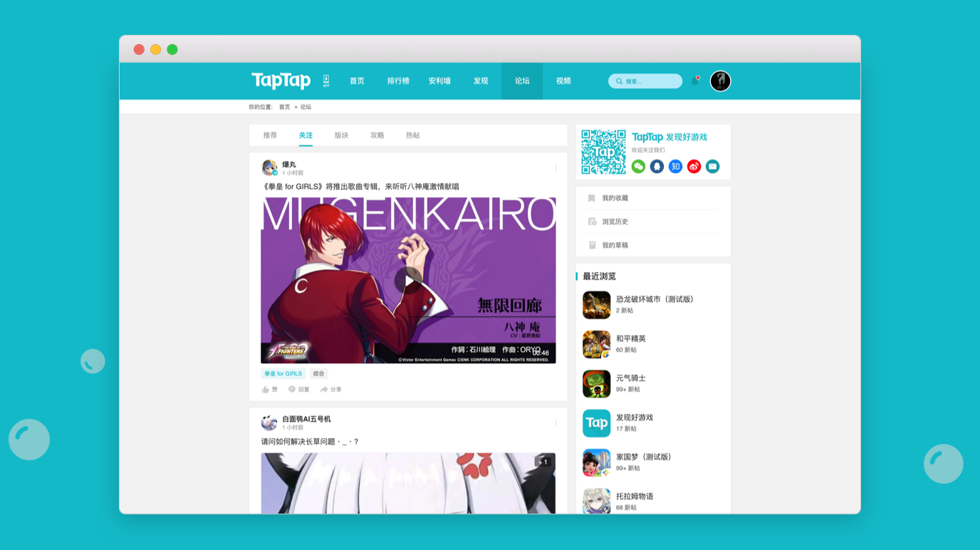Open the 家国梦（测试版）title
Screen dimensions: 980x550
[644, 457]
